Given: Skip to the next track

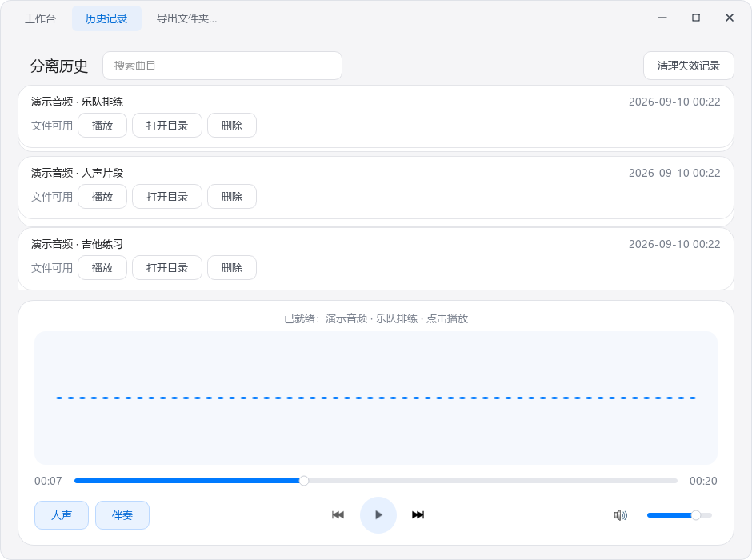Looking at the screenshot, I should pos(418,515).
